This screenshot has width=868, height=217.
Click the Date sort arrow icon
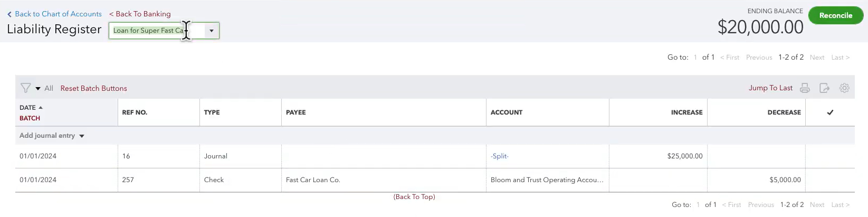pyautogui.click(x=41, y=108)
